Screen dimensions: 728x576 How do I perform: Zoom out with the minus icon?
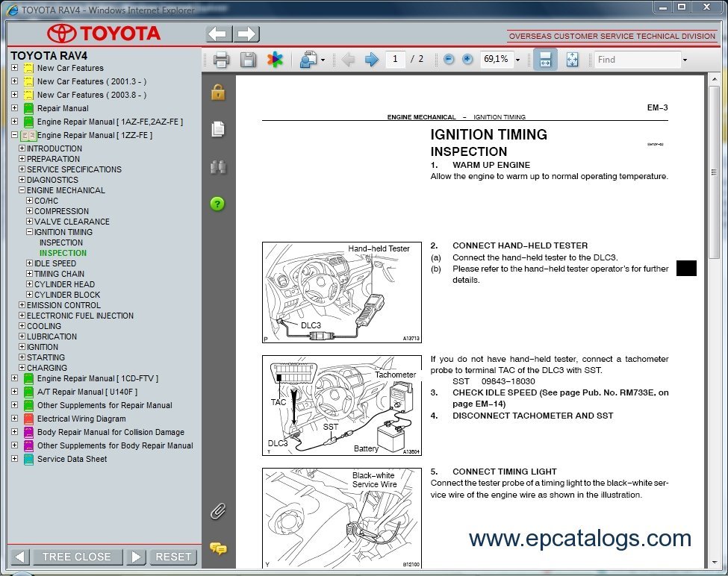pyautogui.click(x=449, y=60)
